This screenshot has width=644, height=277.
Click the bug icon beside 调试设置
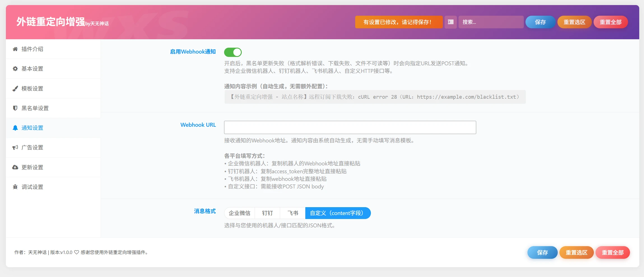(15, 187)
